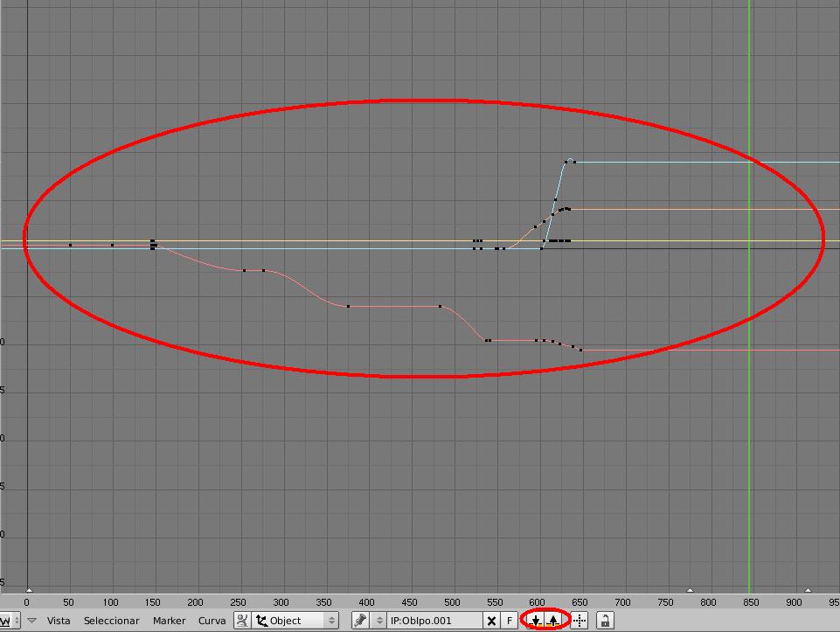The width and height of the screenshot is (840, 632).
Task: Select the marker triangle near frame 780
Action: [690, 590]
